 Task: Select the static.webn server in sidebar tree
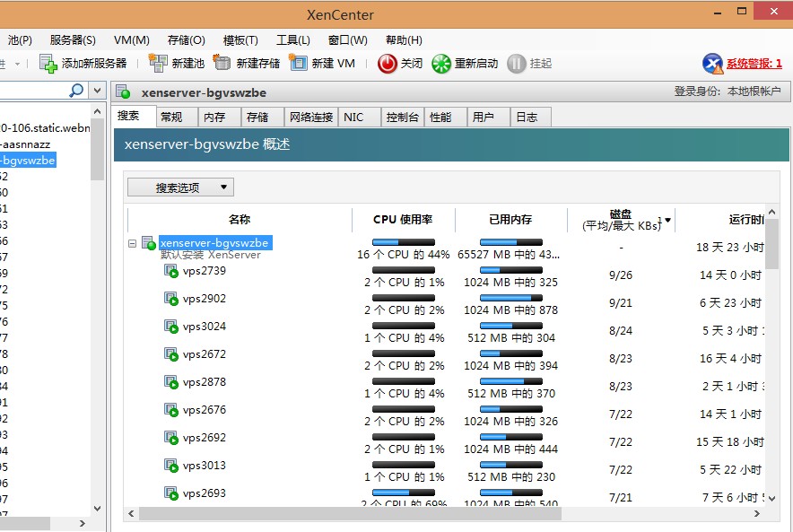click(x=45, y=128)
